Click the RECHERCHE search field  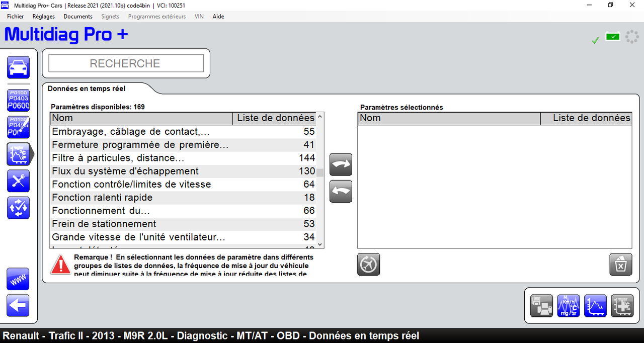point(126,63)
